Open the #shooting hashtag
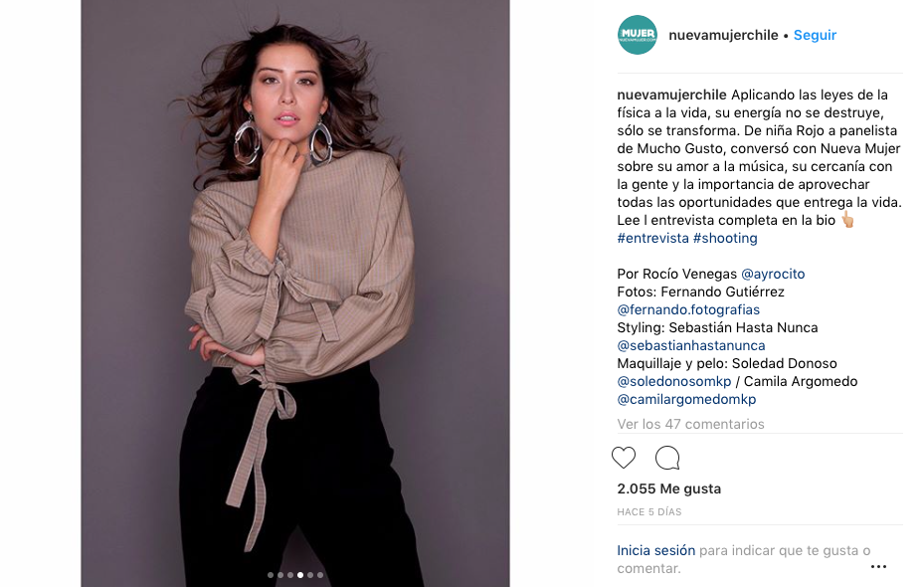Image resolution: width=924 pixels, height=587 pixels. pyautogui.click(x=725, y=238)
